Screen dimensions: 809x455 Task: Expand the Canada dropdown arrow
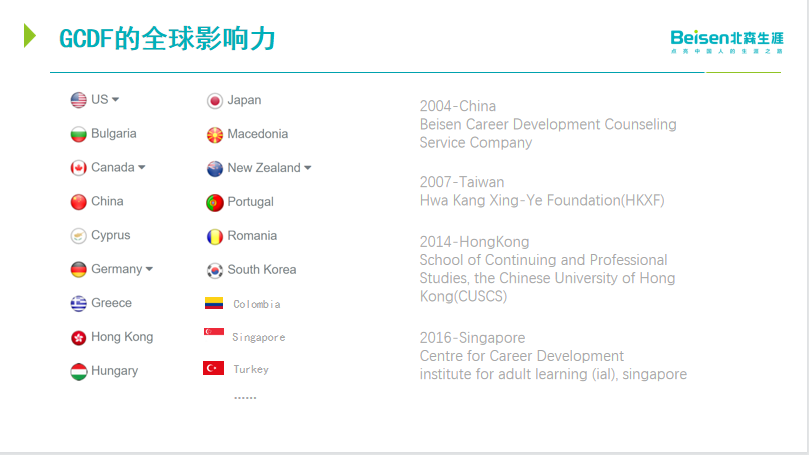click(x=141, y=168)
